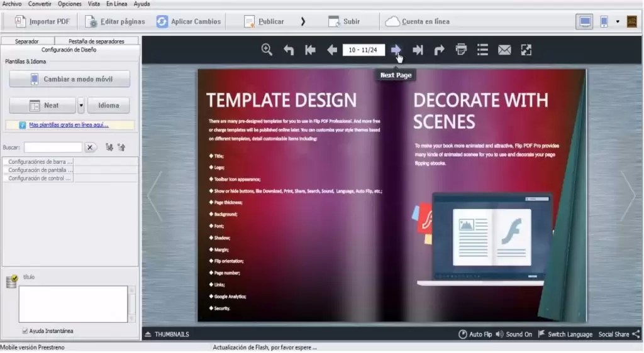Click the Buscar search field
Image resolution: width=644 pixels, height=353 pixels.
[x=53, y=147]
